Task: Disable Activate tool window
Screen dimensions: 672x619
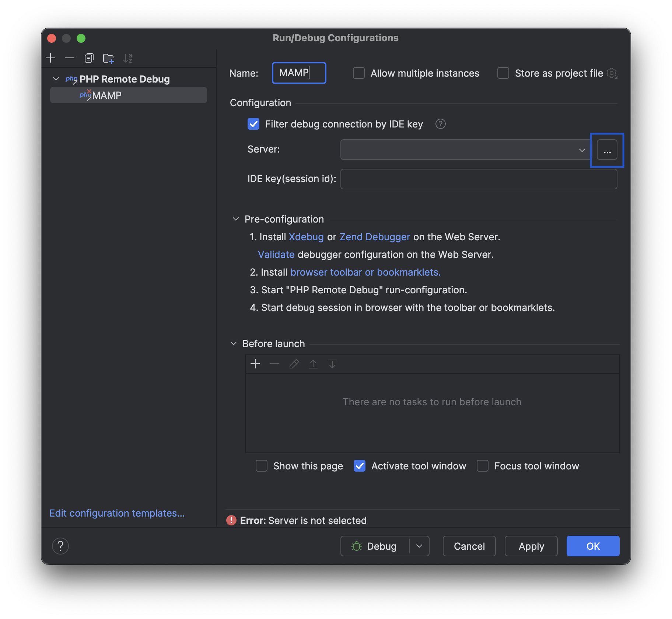Action: 359,466
